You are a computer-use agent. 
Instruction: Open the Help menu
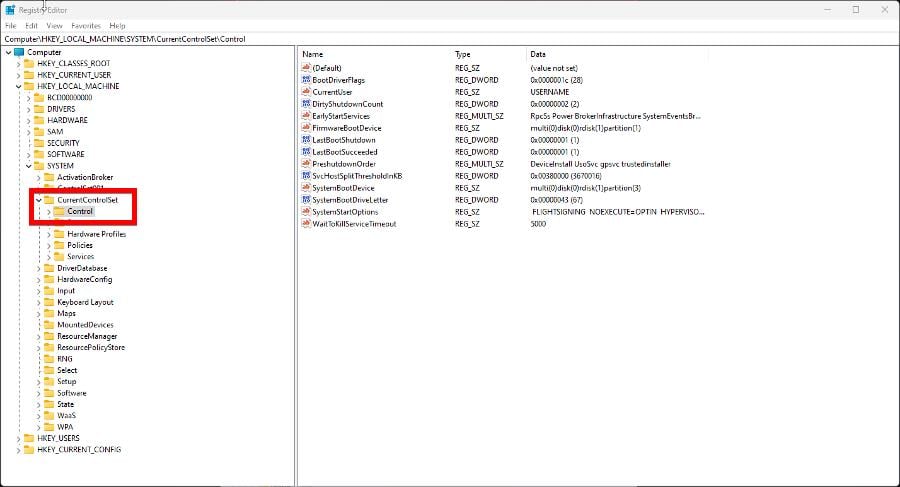(117, 26)
